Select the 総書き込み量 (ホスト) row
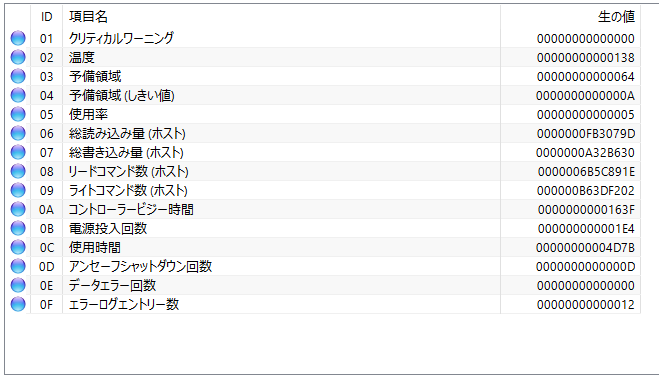 click(x=323, y=152)
